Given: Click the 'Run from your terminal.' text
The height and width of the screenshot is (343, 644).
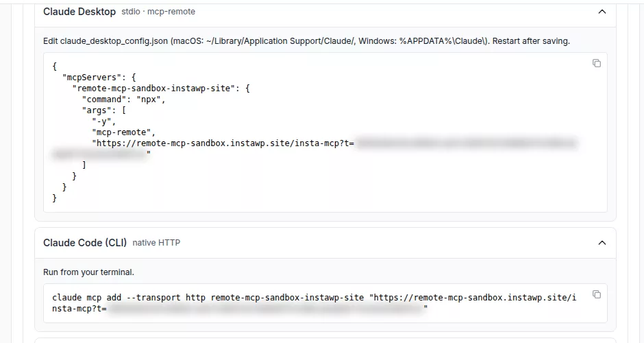Looking at the screenshot, I should [x=88, y=272].
